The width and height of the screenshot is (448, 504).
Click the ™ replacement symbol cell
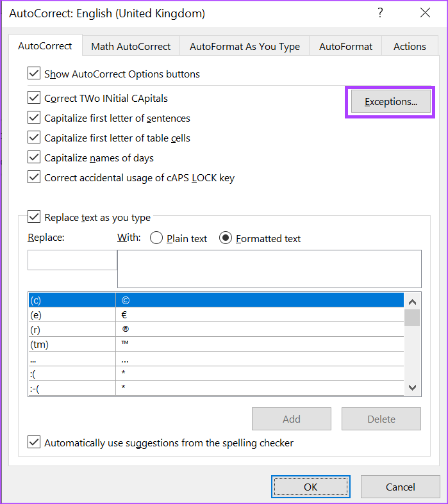(260, 345)
